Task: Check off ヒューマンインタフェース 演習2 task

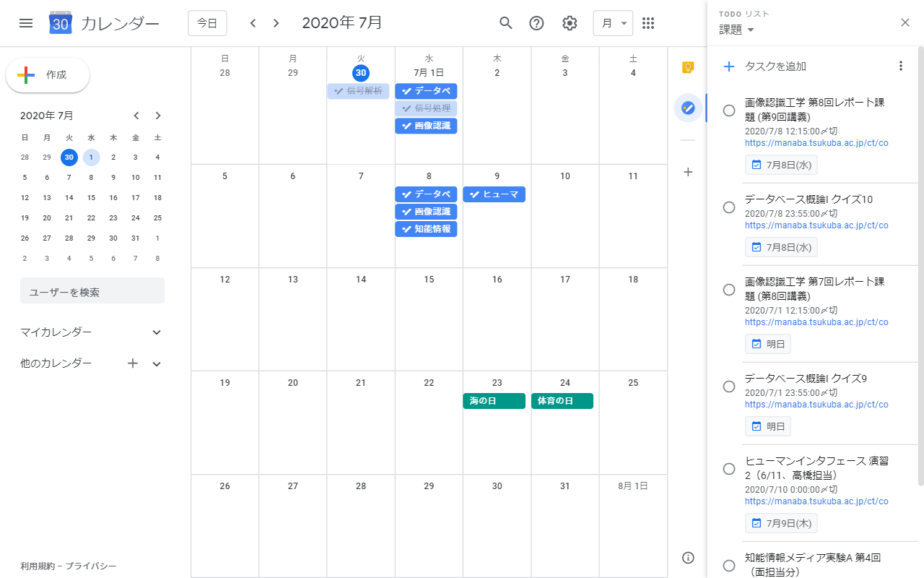Action: tap(728, 468)
